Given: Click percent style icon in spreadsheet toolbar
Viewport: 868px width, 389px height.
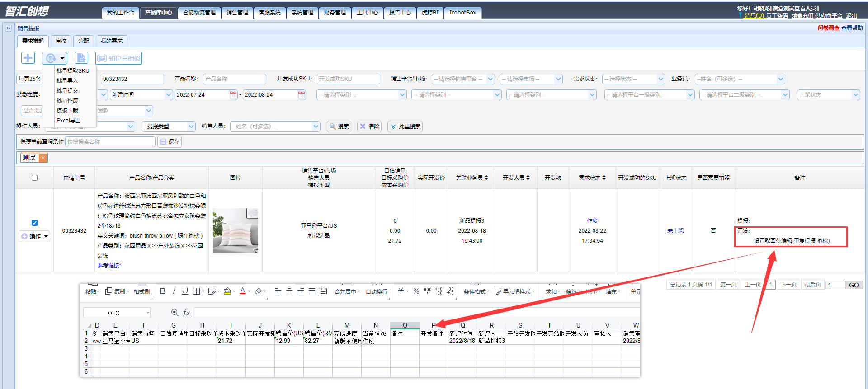Looking at the screenshot, I should pyautogui.click(x=416, y=291).
